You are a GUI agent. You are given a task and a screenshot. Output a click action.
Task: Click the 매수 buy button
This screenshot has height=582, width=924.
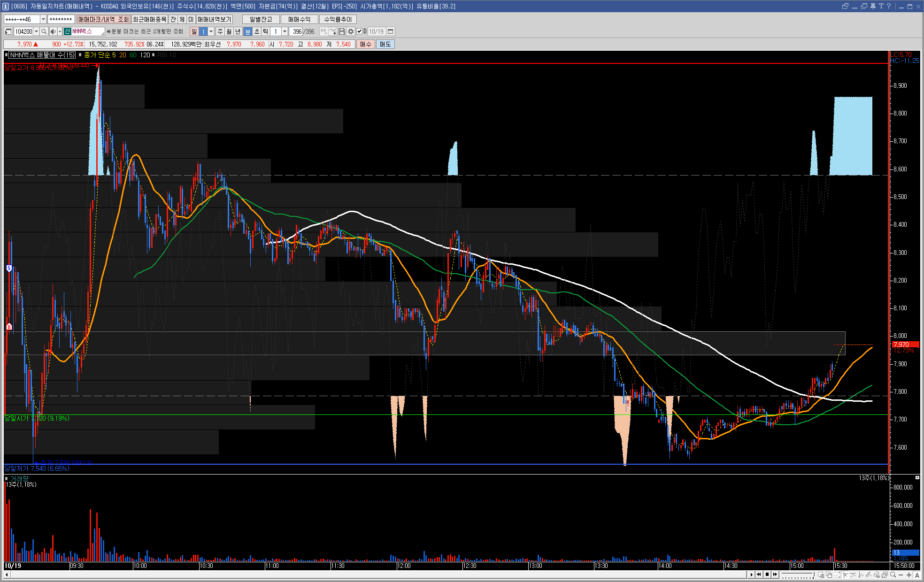[x=366, y=44]
